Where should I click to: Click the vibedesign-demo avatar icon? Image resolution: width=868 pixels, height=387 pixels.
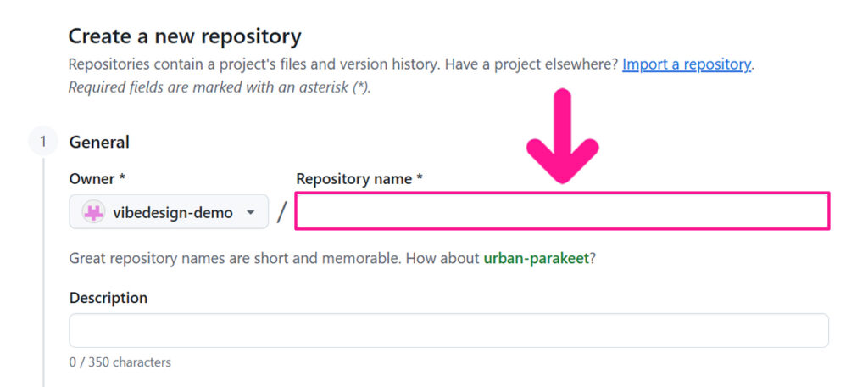[93, 212]
